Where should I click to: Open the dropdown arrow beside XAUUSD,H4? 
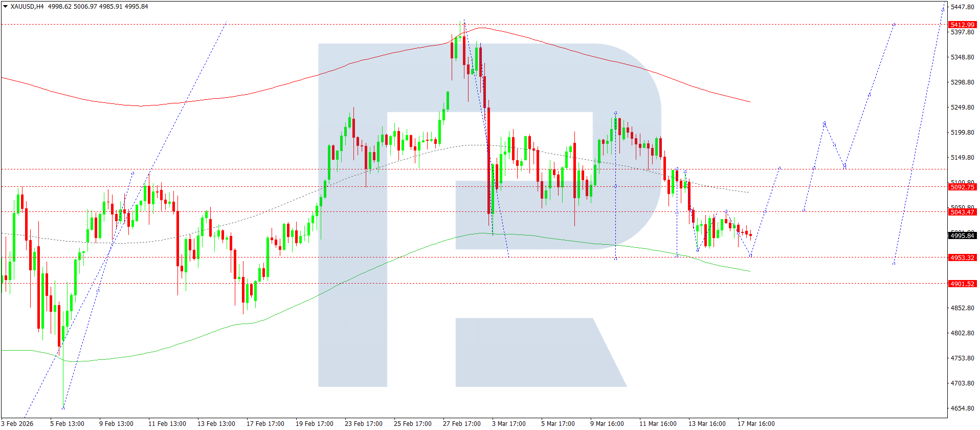pyautogui.click(x=5, y=7)
